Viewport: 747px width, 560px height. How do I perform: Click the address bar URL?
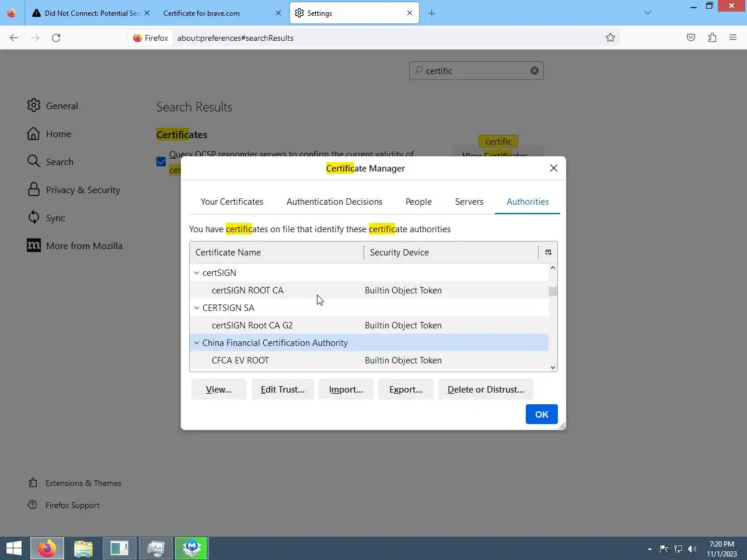pyautogui.click(x=235, y=38)
